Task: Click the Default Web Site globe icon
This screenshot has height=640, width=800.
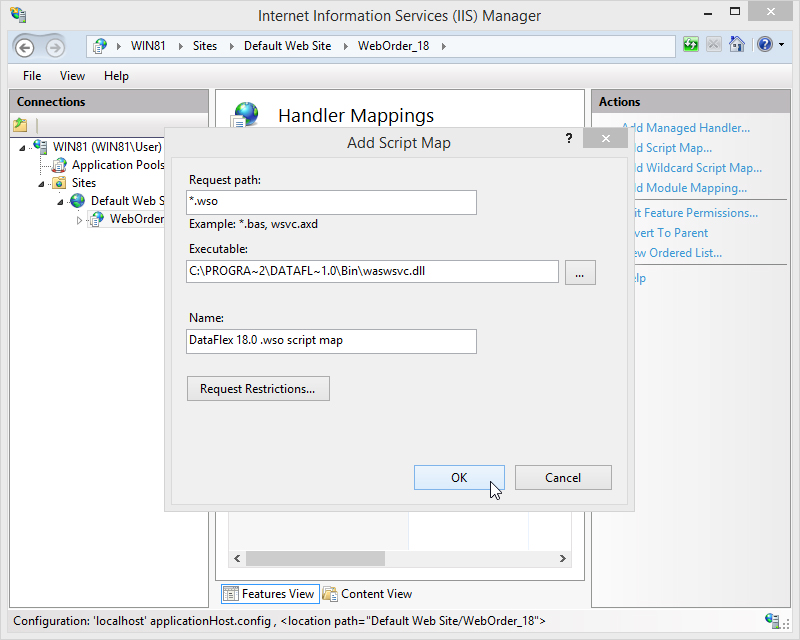Action: pyautogui.click(x=78, y=201)
